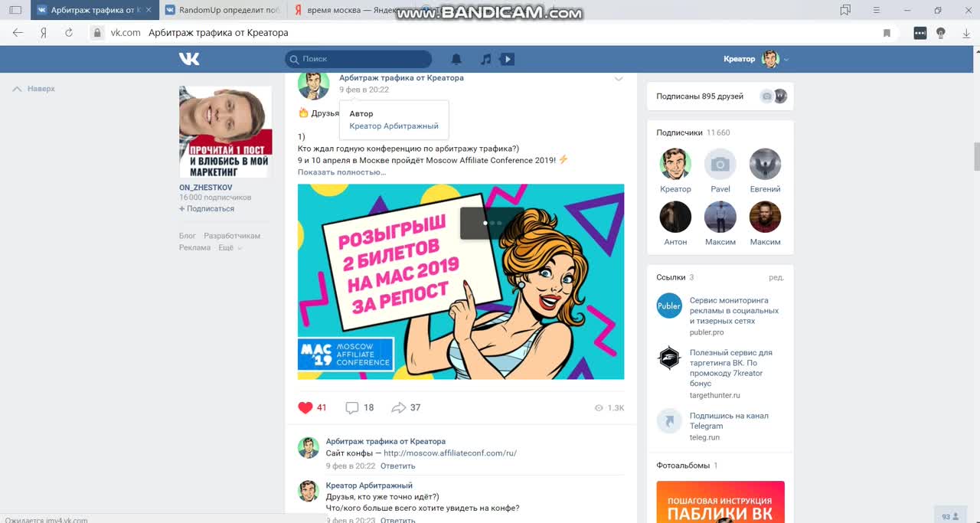Image resolution: width=980 pixels, height=523 pixels.
Task: Expand the post options chevron
Action: coord(619,79)
